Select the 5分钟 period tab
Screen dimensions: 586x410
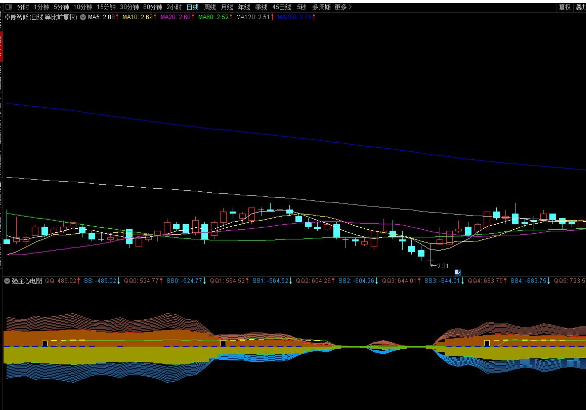[61, 7]
